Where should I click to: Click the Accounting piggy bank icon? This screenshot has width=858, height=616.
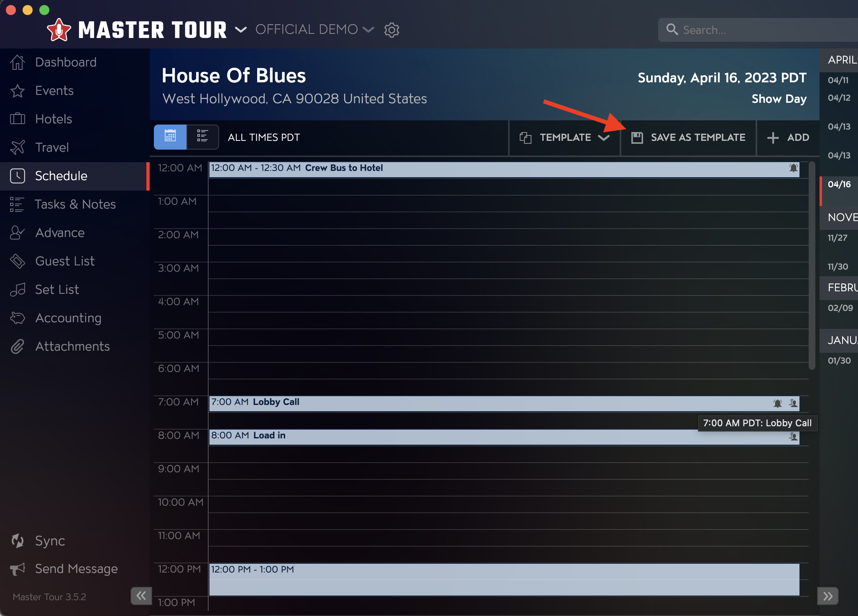(17, 318)
